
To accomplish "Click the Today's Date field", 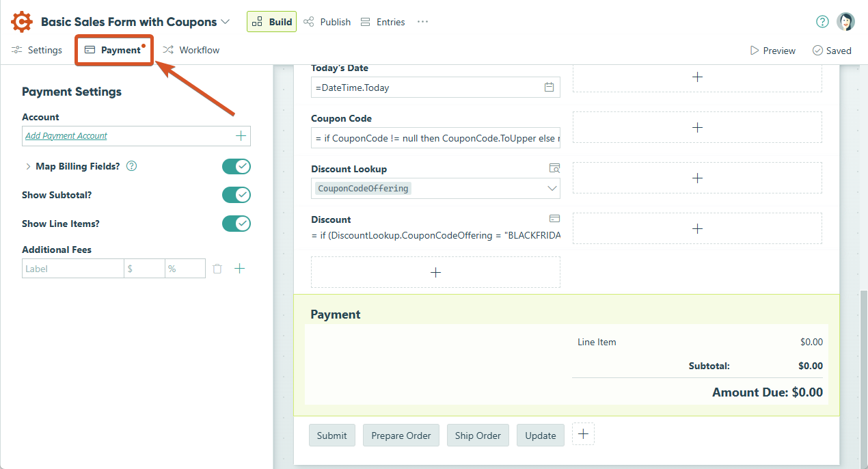I will point(435,87).
